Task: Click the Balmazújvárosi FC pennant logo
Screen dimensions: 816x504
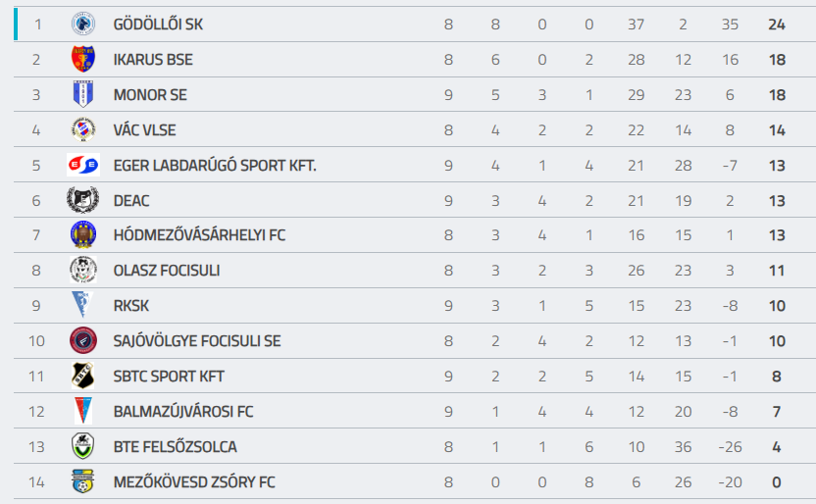Action: (83, 411)
